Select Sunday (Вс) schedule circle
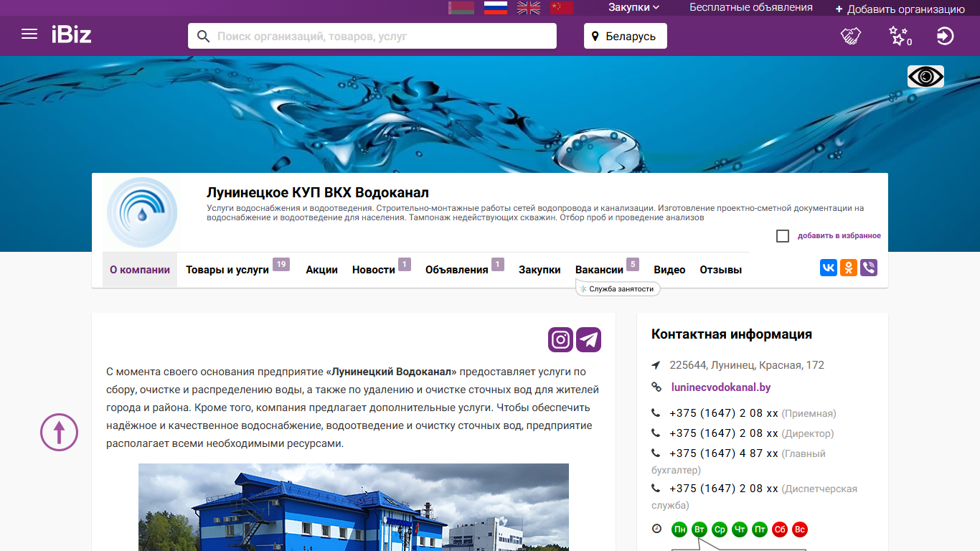The width and height of the screenshot is (980, 551). coord(800,529)
